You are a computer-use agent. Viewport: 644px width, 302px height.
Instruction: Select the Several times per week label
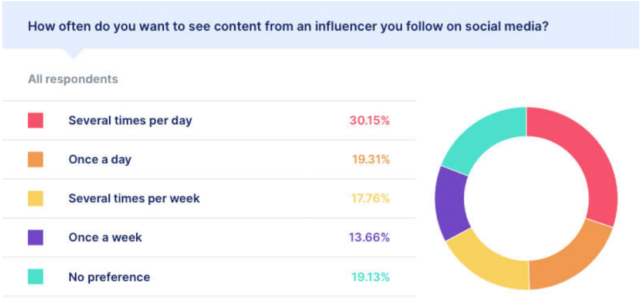point(134,198)
